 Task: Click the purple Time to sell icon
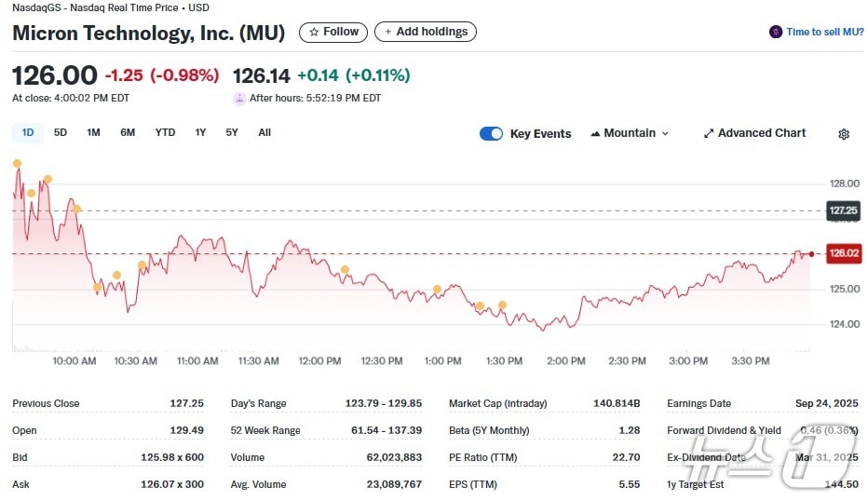tap(776, 33)
